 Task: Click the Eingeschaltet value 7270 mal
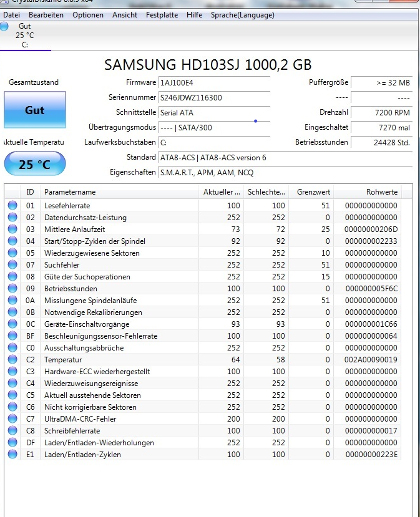382,128
